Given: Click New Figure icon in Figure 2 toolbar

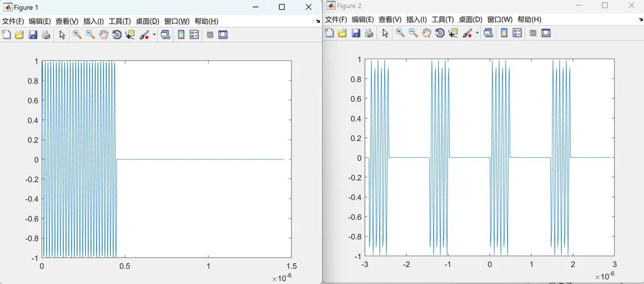Looking at the screenshot, I should (329, 34).
